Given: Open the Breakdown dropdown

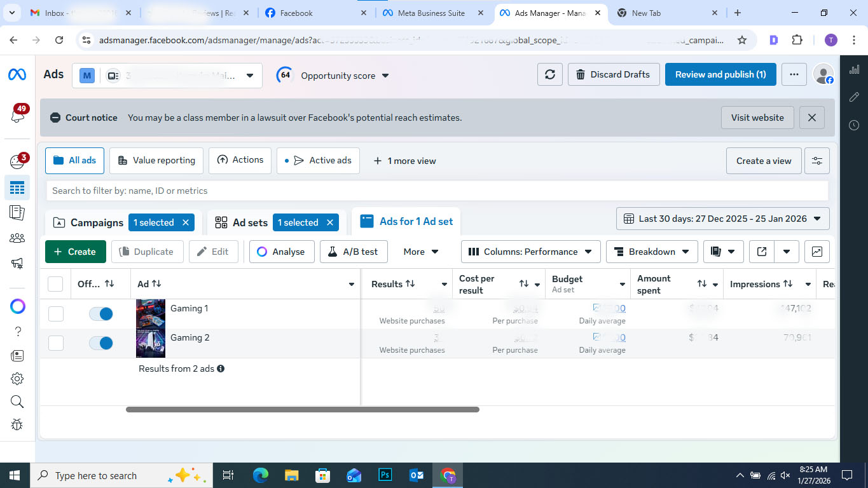Looking at the screenshot, I should point(651,252).
